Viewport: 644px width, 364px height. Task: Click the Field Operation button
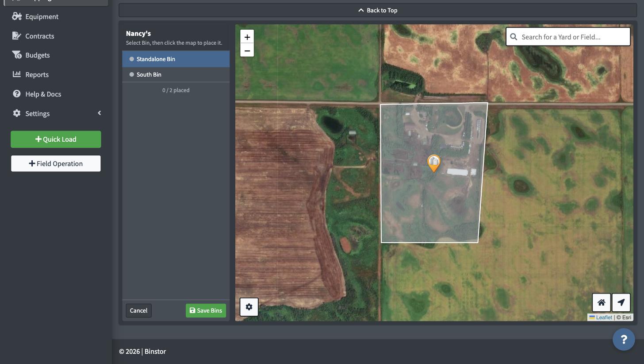coord(56,163)
